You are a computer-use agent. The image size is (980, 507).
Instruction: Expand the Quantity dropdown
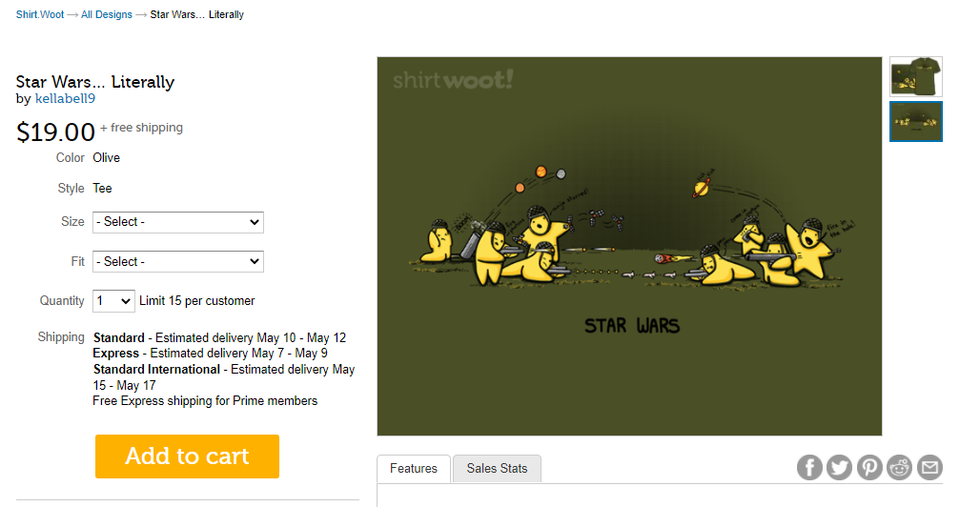tap(113, 301)
